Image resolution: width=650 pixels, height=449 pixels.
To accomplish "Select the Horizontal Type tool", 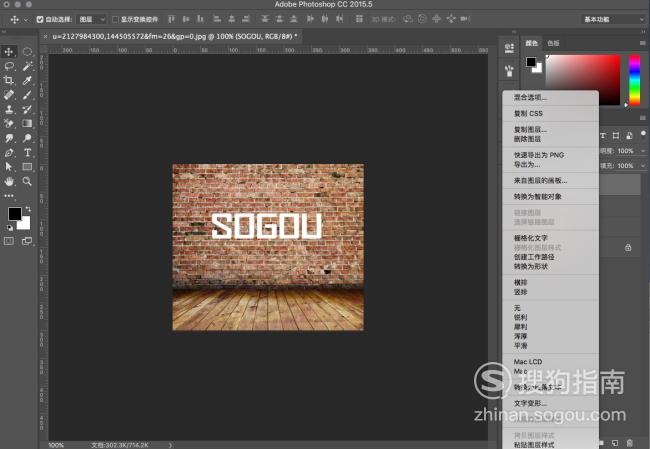I will click(x=27, y=153).
